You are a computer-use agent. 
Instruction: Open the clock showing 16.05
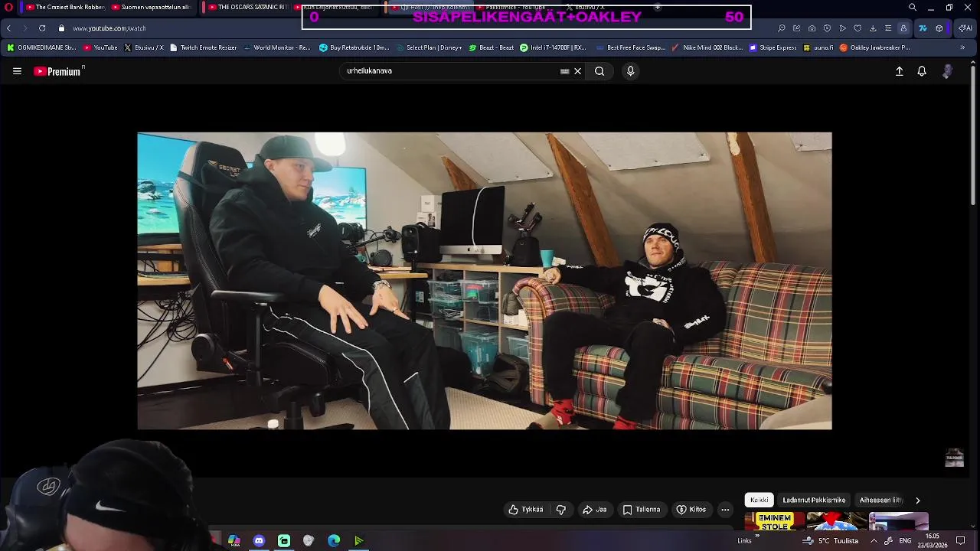(932, 541)
